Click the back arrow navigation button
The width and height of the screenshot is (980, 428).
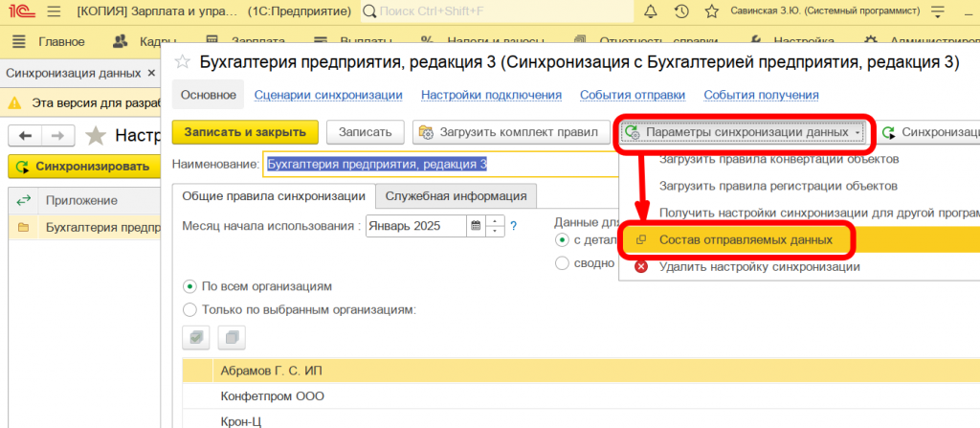point(25,135)
